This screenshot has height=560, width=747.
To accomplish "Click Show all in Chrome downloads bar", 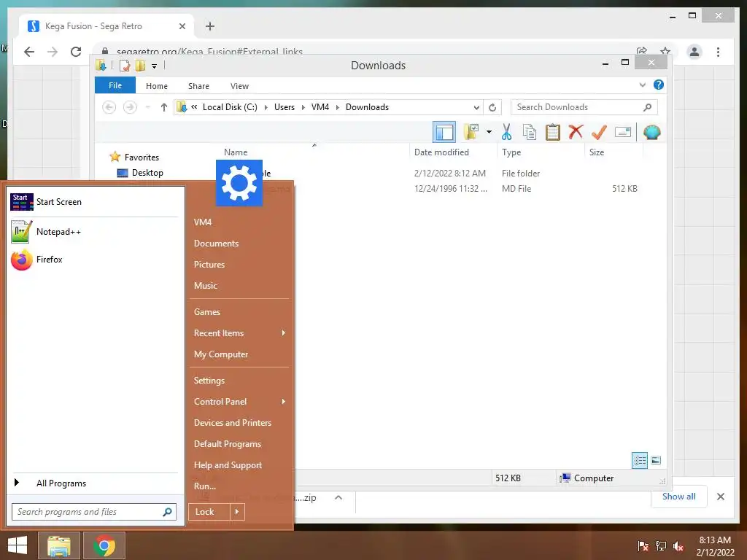I will point(679,497).
